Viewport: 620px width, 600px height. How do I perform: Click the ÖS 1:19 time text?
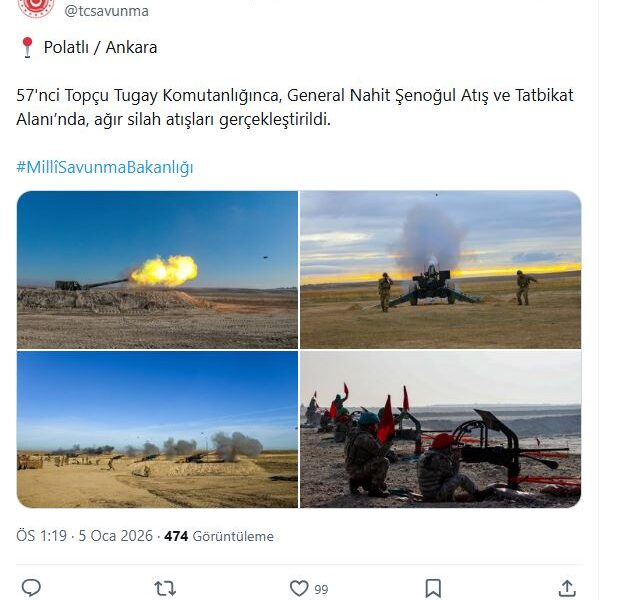pyautogui.click(x=42, y=536)
